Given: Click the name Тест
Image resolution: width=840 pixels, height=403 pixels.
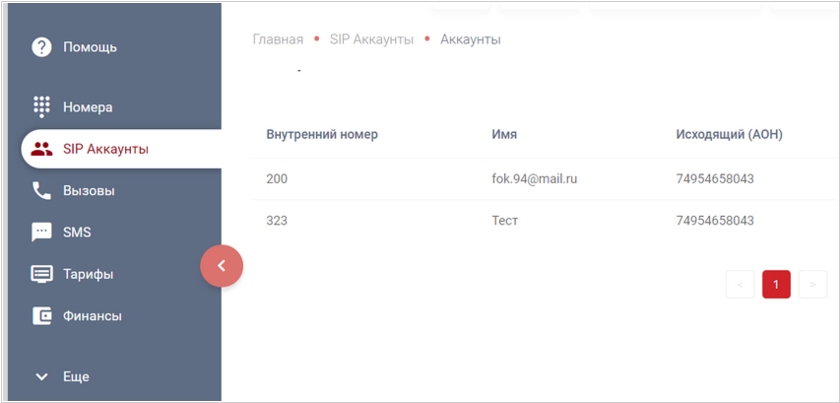Looking at the screenshot, I should (505, 220).
